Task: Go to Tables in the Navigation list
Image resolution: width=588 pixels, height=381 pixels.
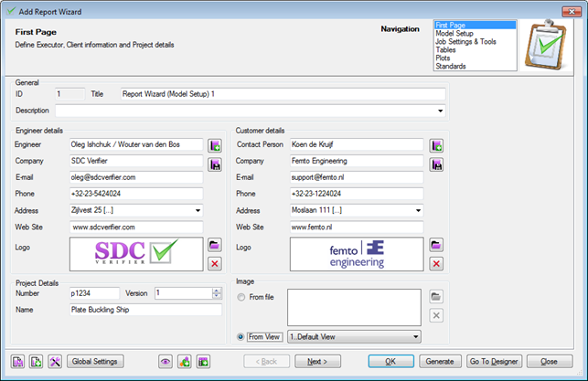Action: tap(475, 50)
